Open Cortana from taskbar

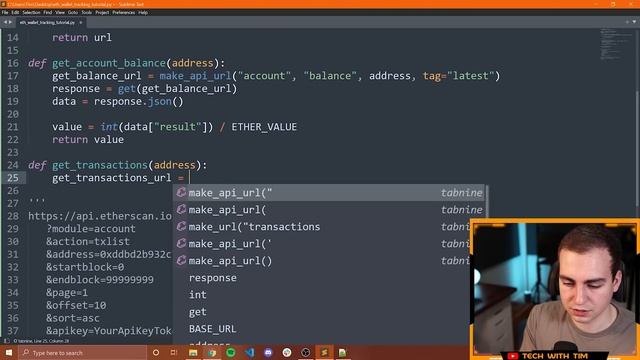pos(156,353)
